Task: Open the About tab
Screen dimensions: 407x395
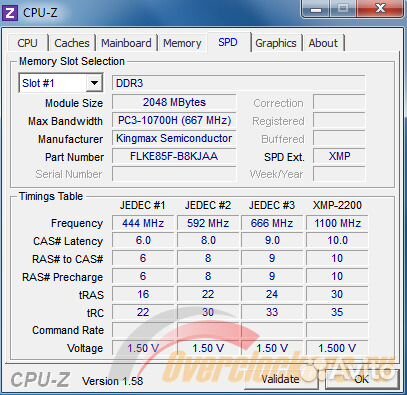Action: tap(323, 43)
